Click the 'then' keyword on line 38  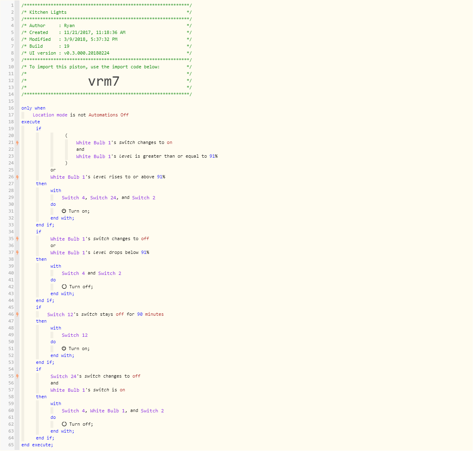pyautogui.click(x=41, y=259)
